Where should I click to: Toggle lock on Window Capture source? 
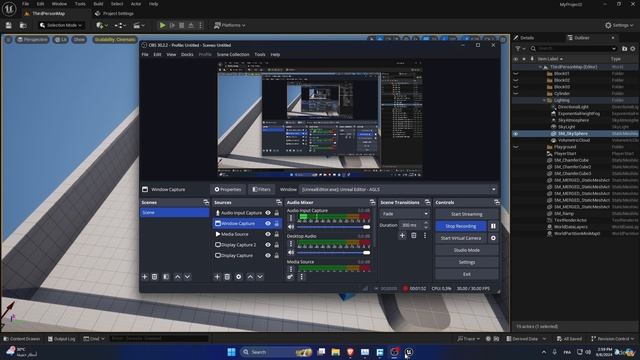(x=277, y=223)
